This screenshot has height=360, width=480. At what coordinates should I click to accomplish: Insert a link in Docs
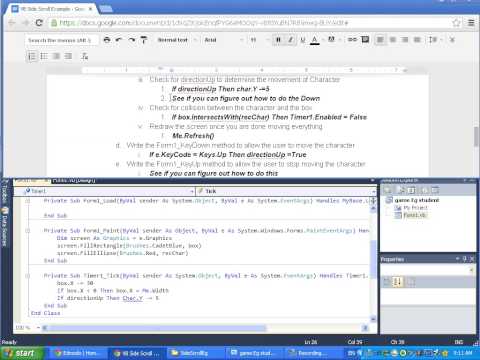(x=352, y=40)
